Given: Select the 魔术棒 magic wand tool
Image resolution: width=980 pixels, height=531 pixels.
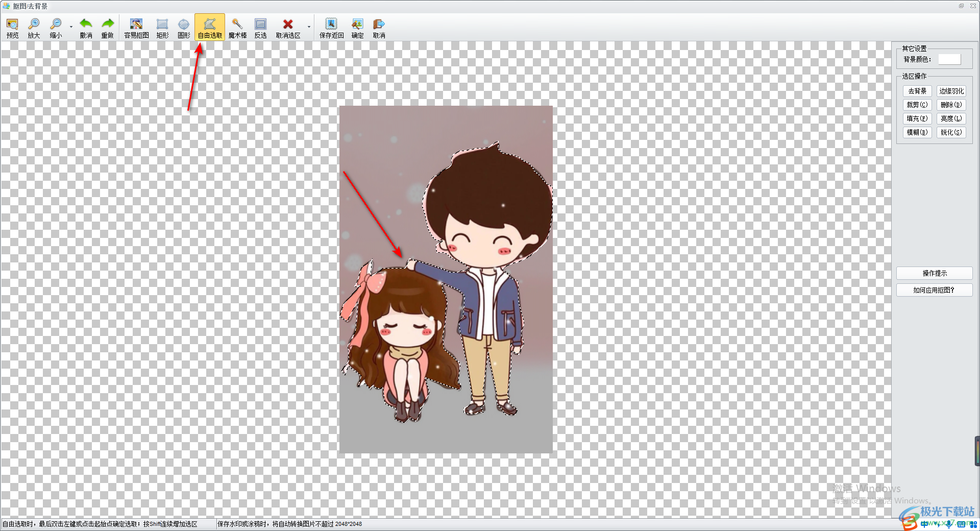Looking at the screenshot, I should pos(237,28).
